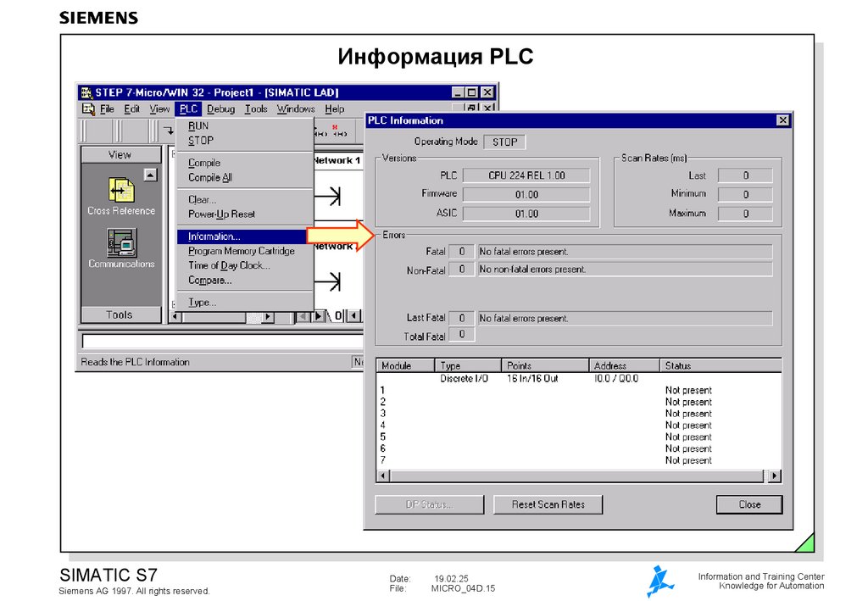Viewport: 868px width, 601px height.
Task: Choose Compare... in the PLC menu
Action: coord(244,280)
